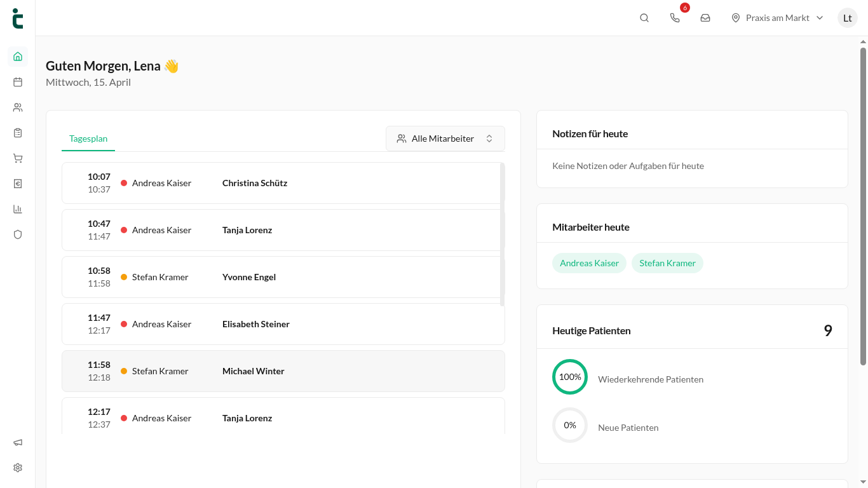Click the green app logo

(17, 18)
